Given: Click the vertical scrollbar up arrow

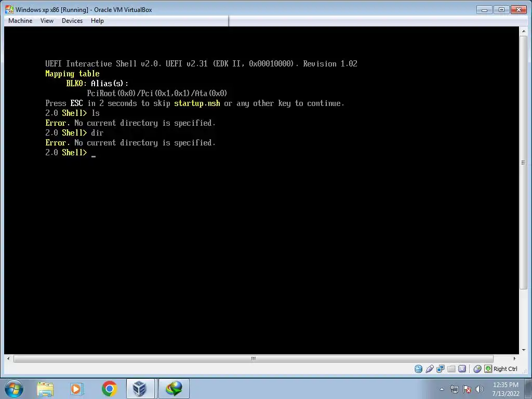Looking at the screenshot, I should 524,31.
